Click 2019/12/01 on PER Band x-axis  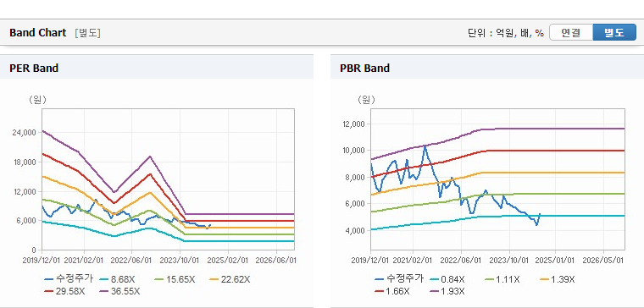pos(42,261)
